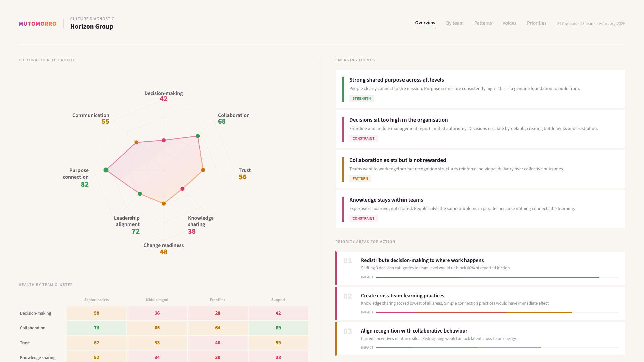Click the Trust radar data point
Viewport: 644px width, 362px height.
(x=203, y=170)
